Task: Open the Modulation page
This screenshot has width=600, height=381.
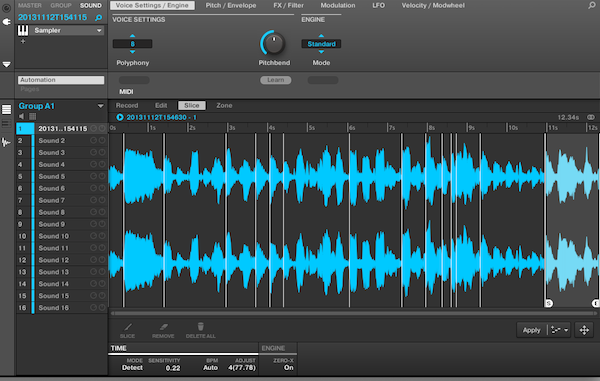Action: tap(338, 5)
